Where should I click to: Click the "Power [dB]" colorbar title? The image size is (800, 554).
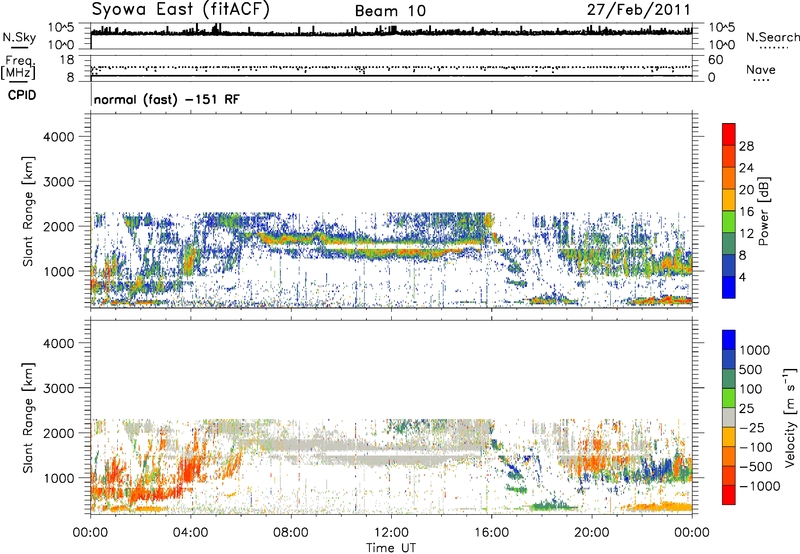[x=763, y=211]
